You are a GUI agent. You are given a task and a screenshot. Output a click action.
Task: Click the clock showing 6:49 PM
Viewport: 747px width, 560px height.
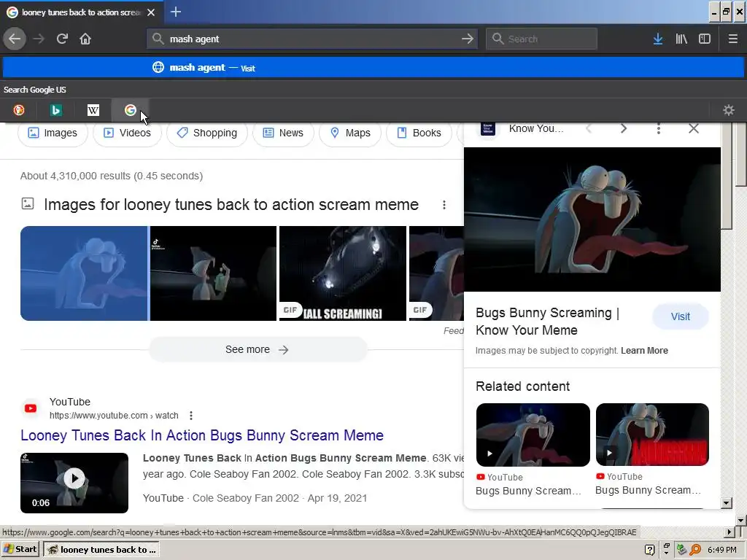[x=722, y=550]
